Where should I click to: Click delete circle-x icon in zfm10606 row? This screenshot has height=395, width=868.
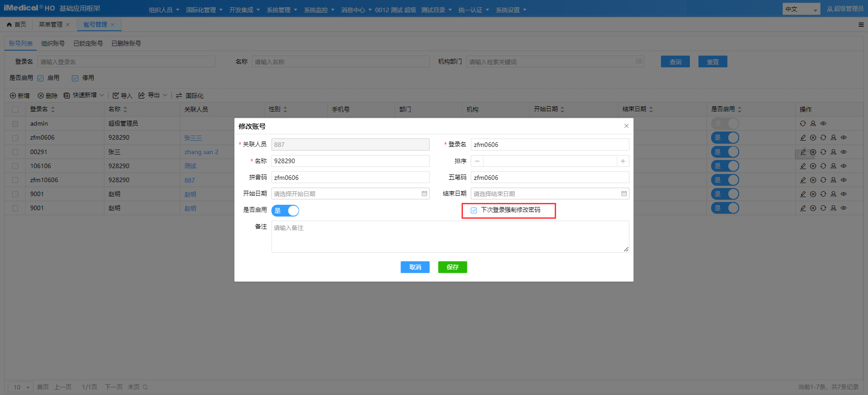tap(813, 180)
